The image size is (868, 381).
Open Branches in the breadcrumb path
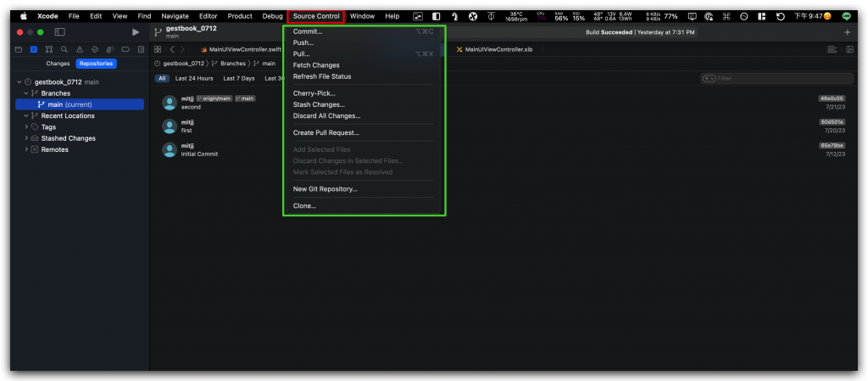233,64
